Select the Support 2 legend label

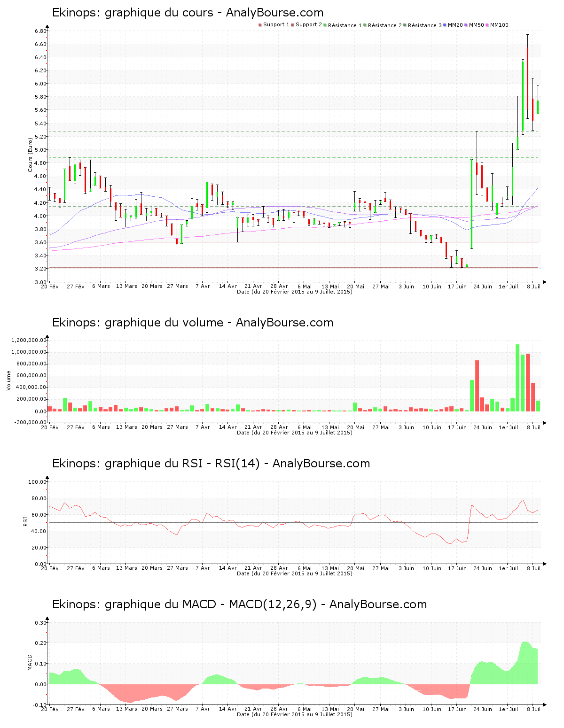[309, 25]
